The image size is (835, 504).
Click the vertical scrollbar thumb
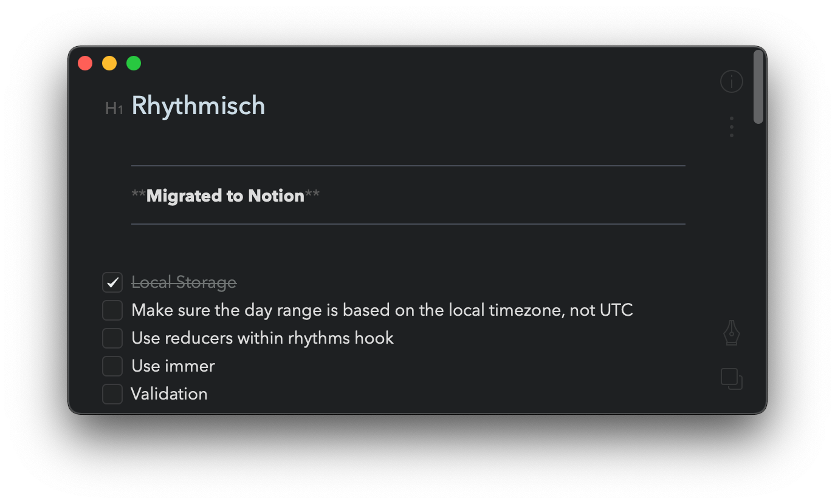758,87
